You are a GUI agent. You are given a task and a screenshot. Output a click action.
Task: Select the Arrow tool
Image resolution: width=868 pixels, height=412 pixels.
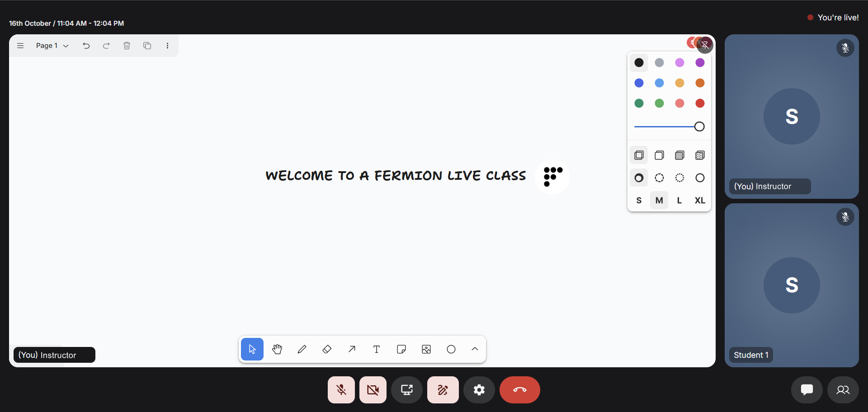tap(352, 349)
